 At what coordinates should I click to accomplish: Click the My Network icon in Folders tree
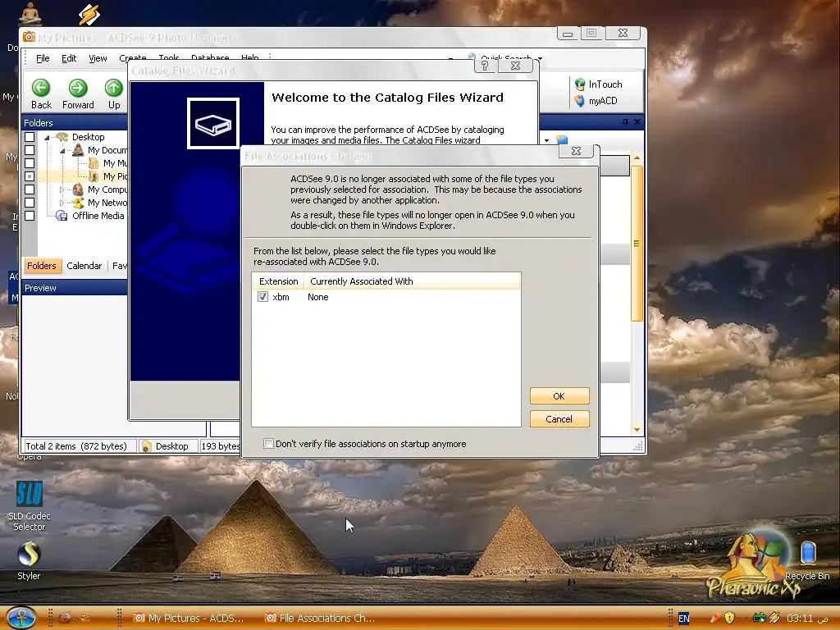[x=78, y=203]
